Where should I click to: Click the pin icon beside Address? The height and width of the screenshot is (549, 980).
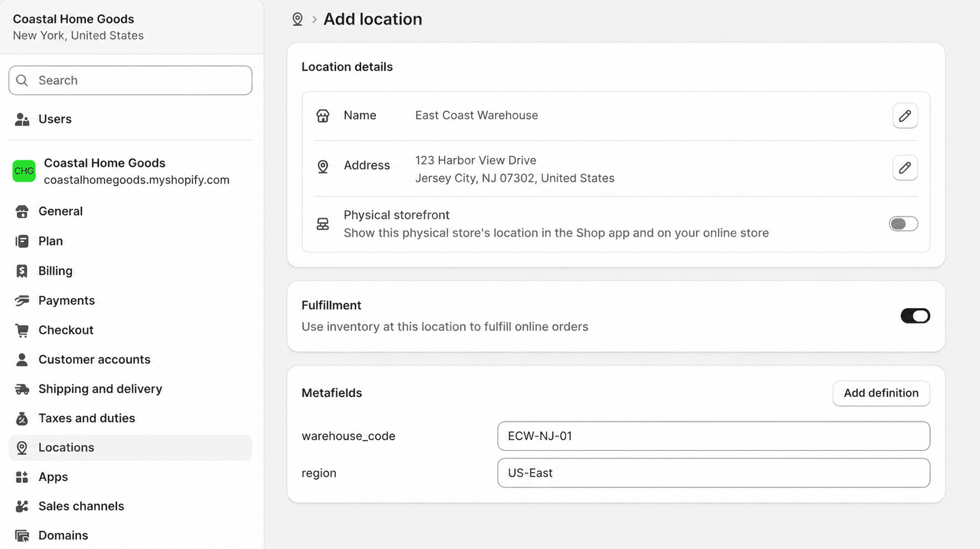(323, 167)
